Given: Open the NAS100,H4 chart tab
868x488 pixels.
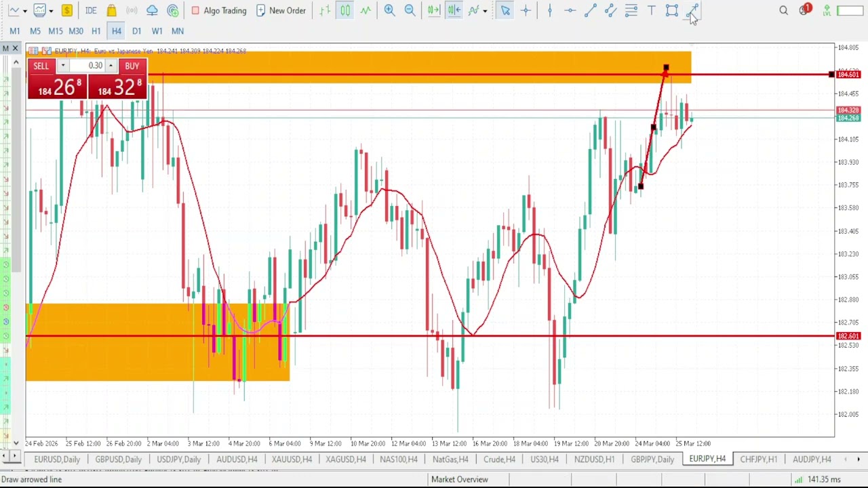Looking at the screenshot, I should (399, 460).
